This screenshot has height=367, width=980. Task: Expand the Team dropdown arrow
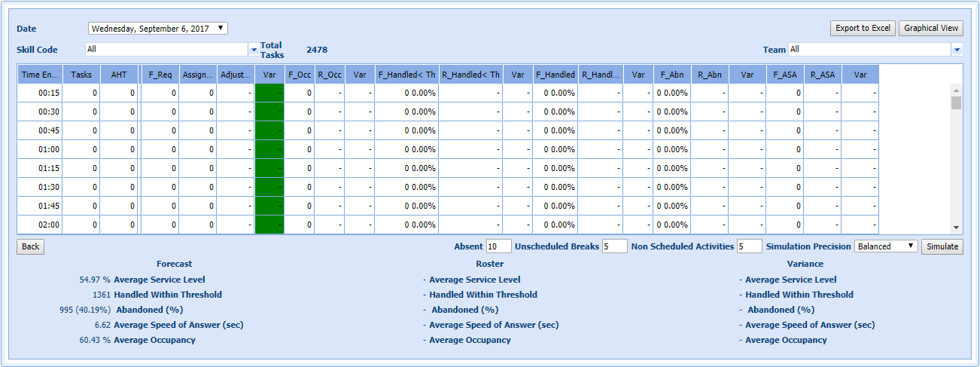tap(957, 50)
